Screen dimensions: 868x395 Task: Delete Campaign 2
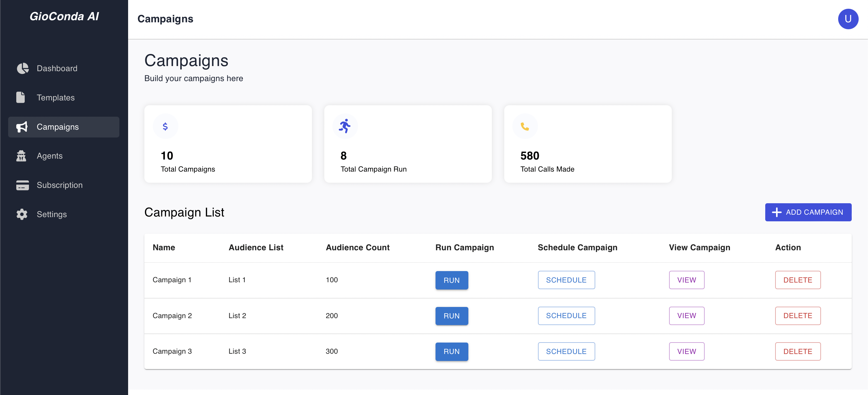[x=797, y=316]
